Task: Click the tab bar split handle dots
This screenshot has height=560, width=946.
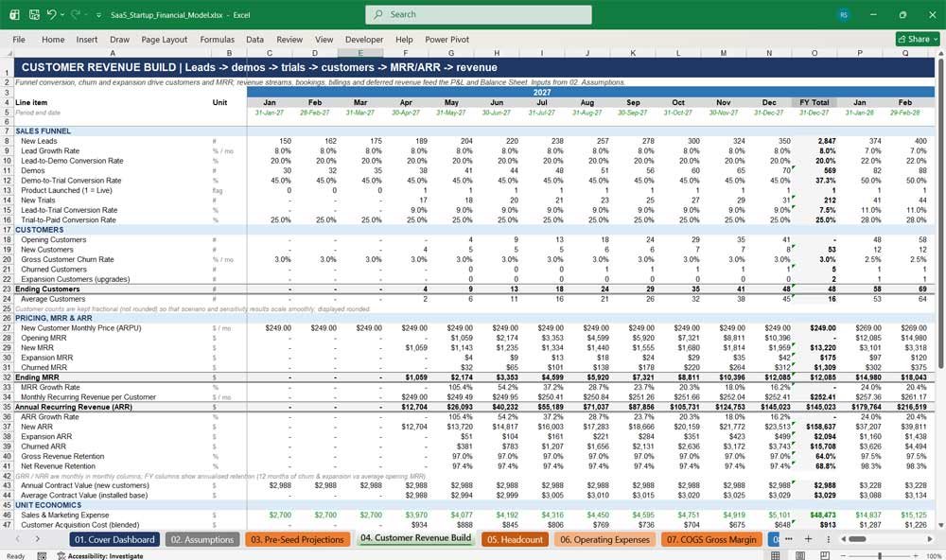Action: coord(829,539)
